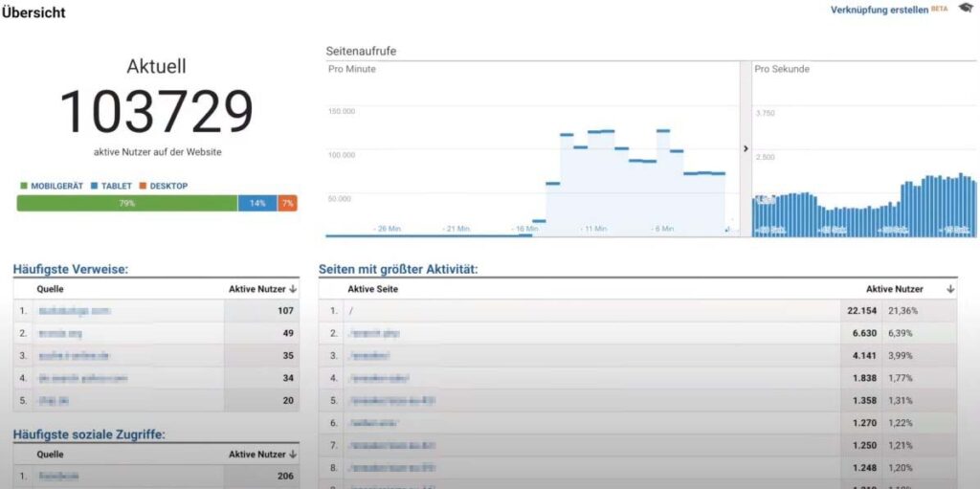Click the Aktive Seite column header
Screen dimensions: 980x489
(x=372, y=289)
